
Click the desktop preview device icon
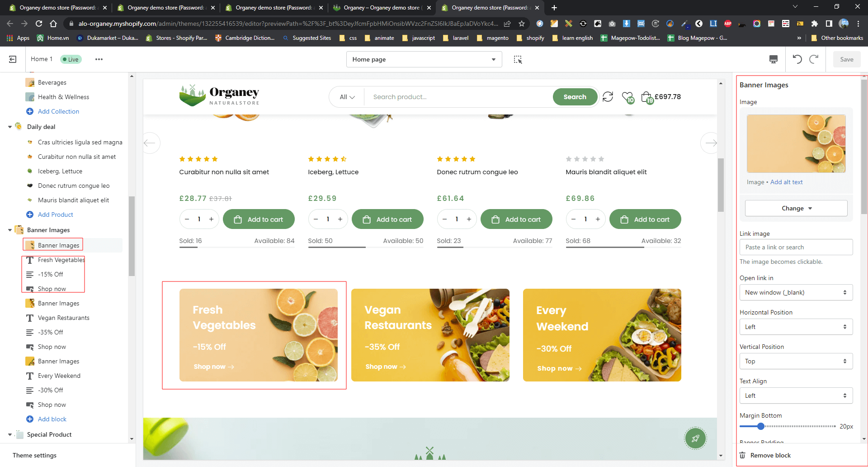774,59
